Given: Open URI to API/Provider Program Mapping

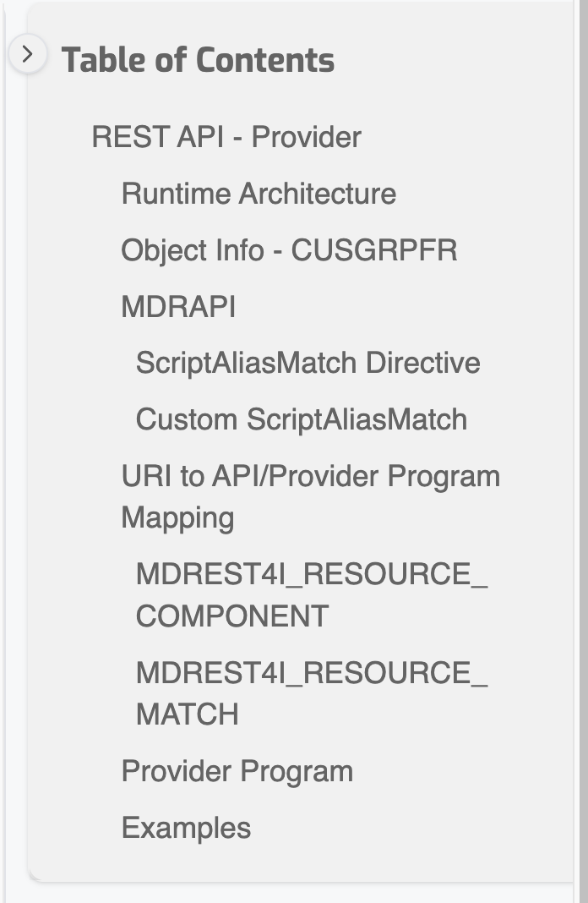Looking at the screenshot, I should coord(310,496).
